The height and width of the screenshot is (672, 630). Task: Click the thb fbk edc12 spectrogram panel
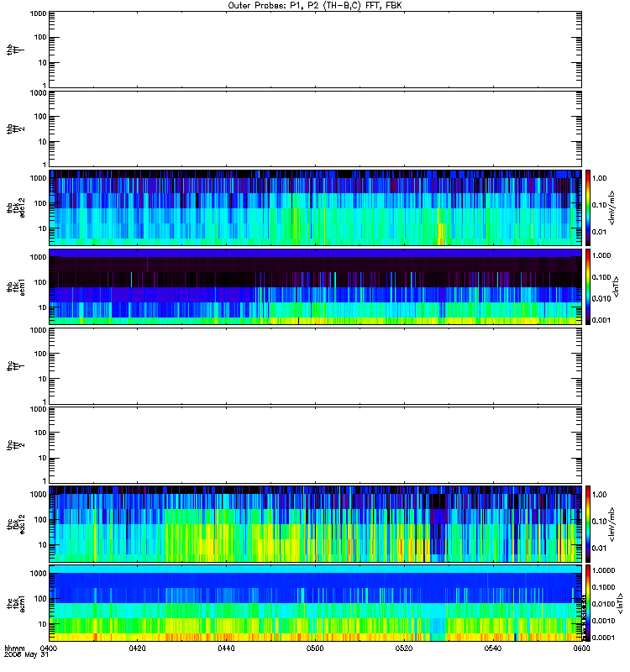click(x=316, y=207)
